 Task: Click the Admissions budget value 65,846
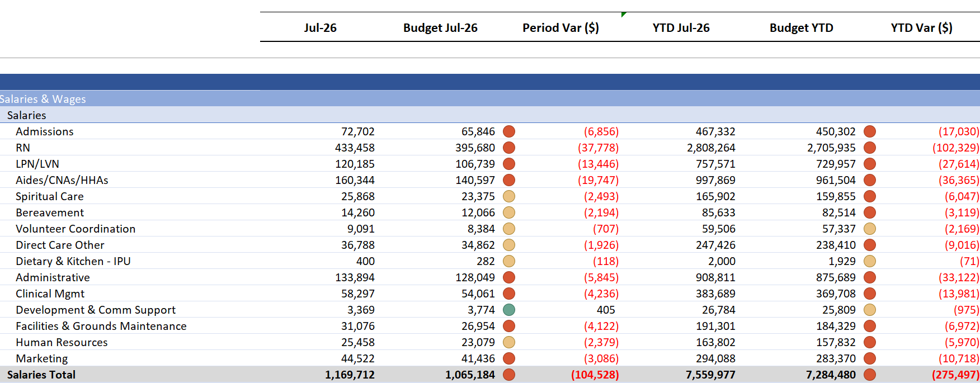[478, 131]
